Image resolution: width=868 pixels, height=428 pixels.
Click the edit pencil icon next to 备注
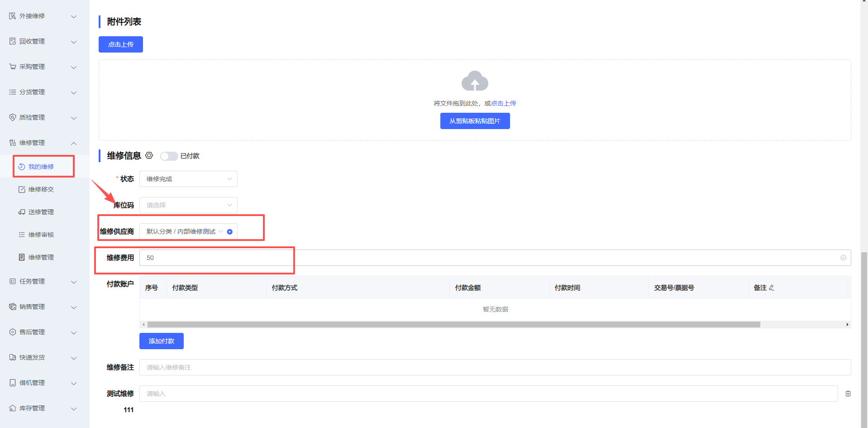(772, 288)
